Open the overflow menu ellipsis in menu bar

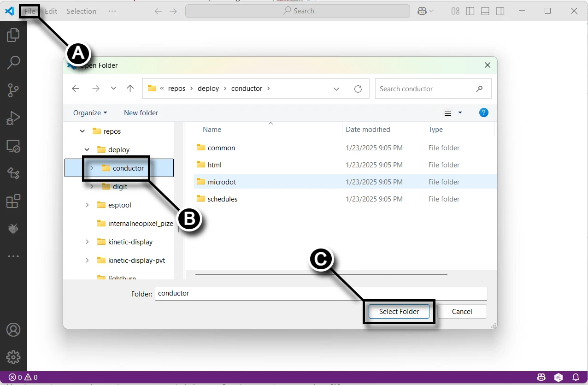[x=112, y=11]
